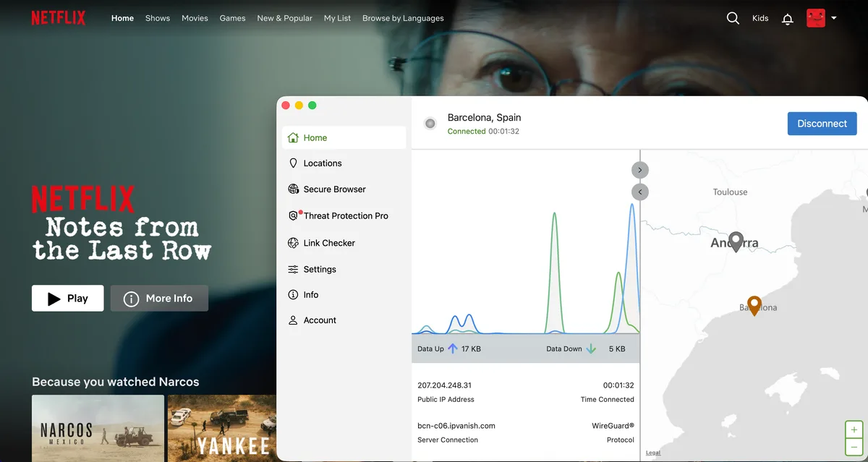The image size is (868, 462).
Task: Click the gray Andorra map pin
Action: tap(736, 241)
